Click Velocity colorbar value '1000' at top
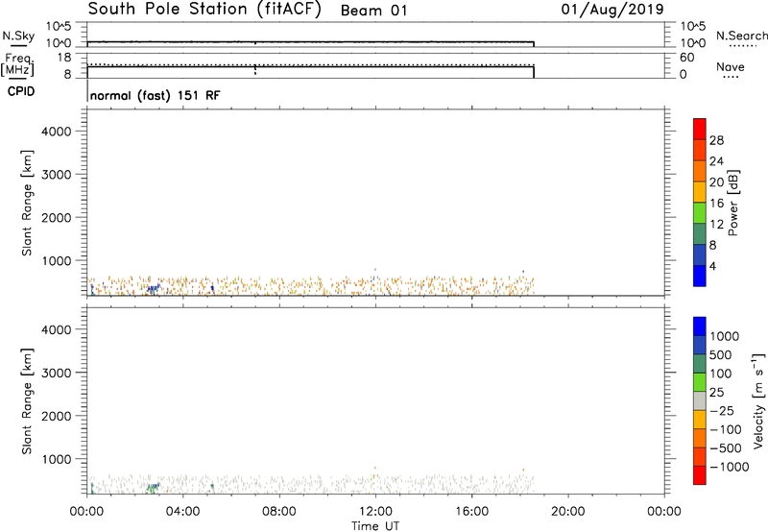 pyautogui.click(x=725, y=336)
